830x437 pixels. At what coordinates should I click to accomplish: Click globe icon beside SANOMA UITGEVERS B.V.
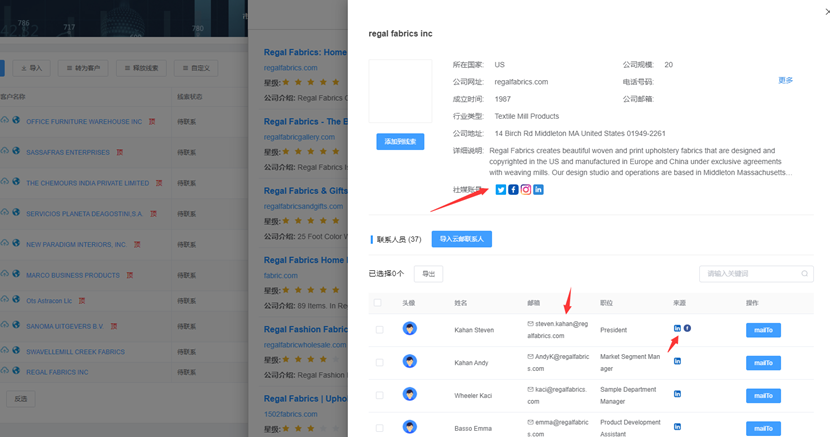point(16,324)
